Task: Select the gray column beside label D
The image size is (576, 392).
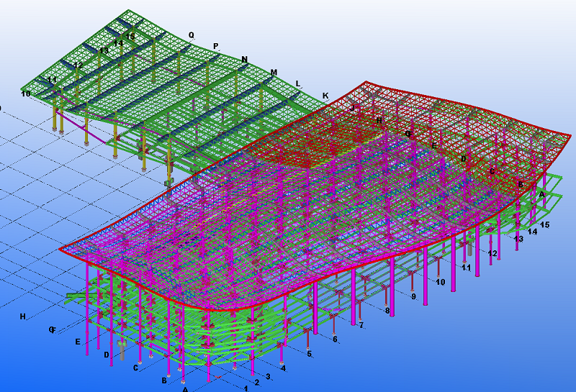Action: (x=122, y=350)
